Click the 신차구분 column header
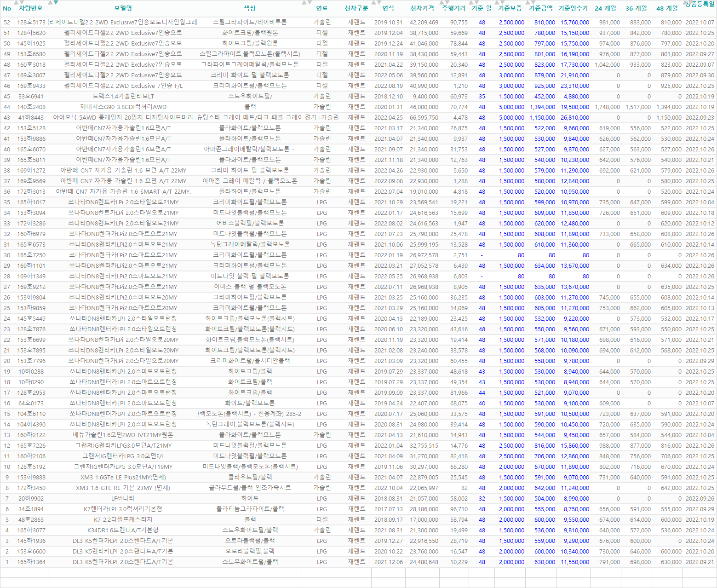717x588 pixels. click(356, 8)
